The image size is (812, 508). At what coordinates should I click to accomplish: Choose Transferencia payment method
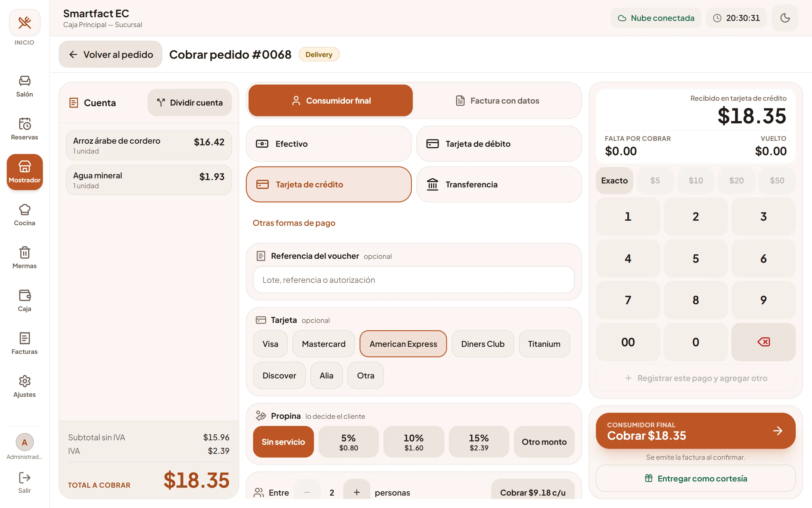pos(499,185)
